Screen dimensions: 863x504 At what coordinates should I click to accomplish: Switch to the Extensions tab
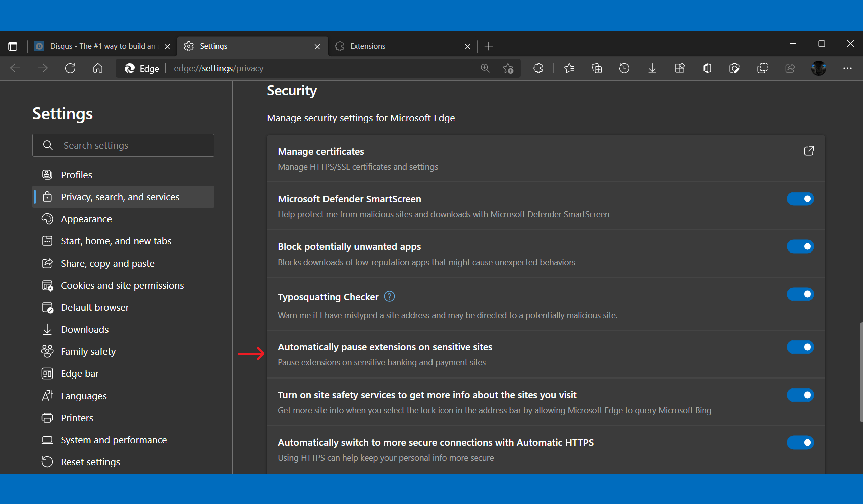[x=403, y=46]
